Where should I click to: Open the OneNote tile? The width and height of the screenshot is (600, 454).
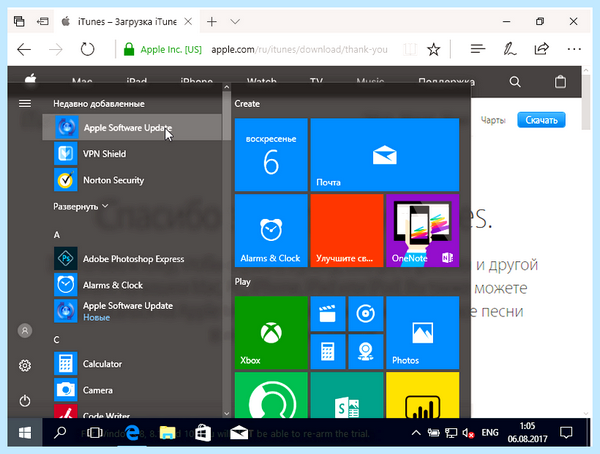click(x=422, y=230)
